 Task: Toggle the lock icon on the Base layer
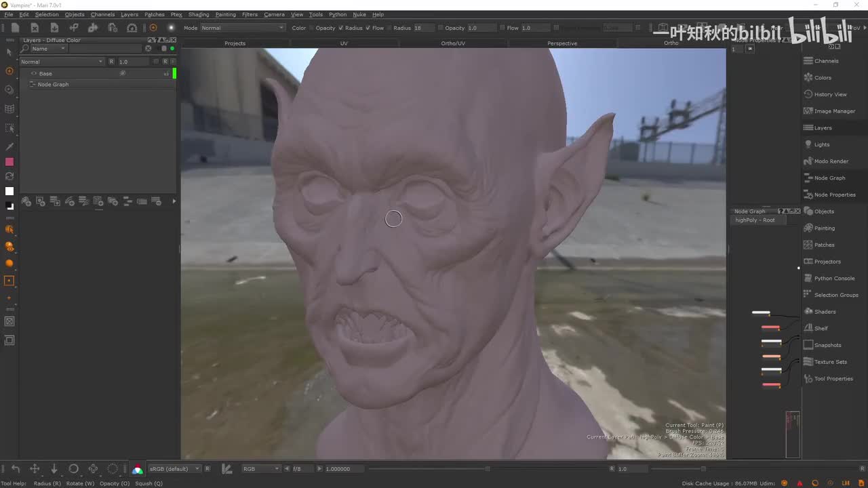point(166,73)
